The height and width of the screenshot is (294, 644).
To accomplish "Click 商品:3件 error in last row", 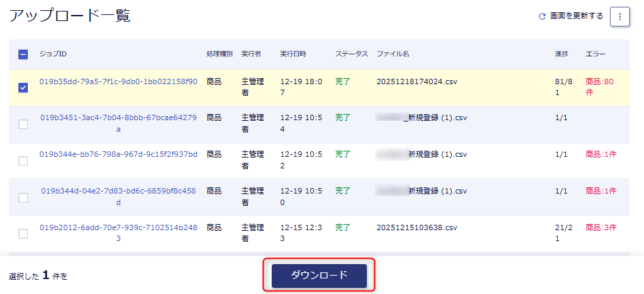I will pos(601,227).
